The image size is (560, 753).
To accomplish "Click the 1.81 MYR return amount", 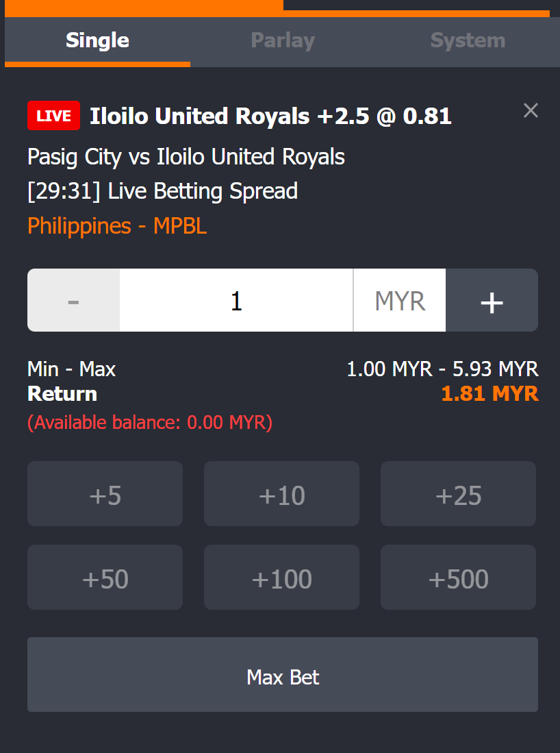I will tap(489, 394).
